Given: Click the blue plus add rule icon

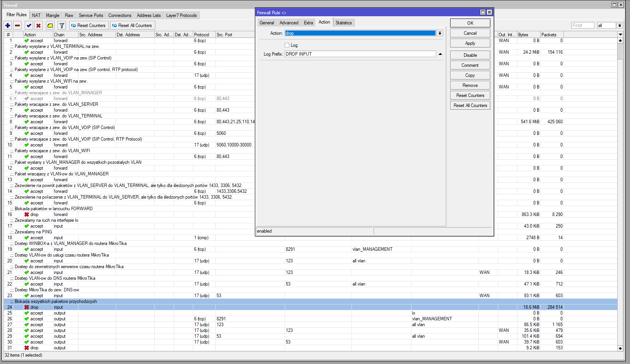Looking at the screenshot, I should pos(8,26).
